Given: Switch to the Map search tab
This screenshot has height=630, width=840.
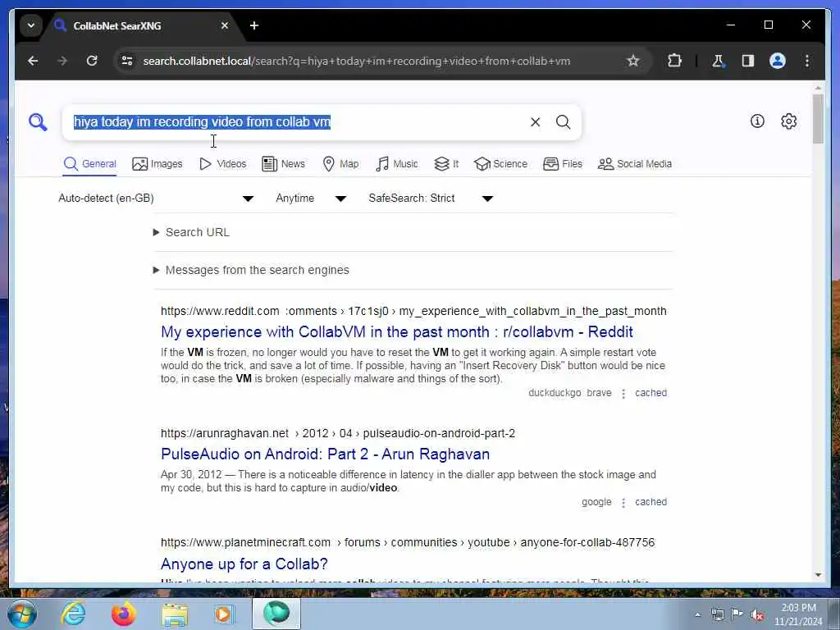Looking at the screenshot, I should (340, 164).
